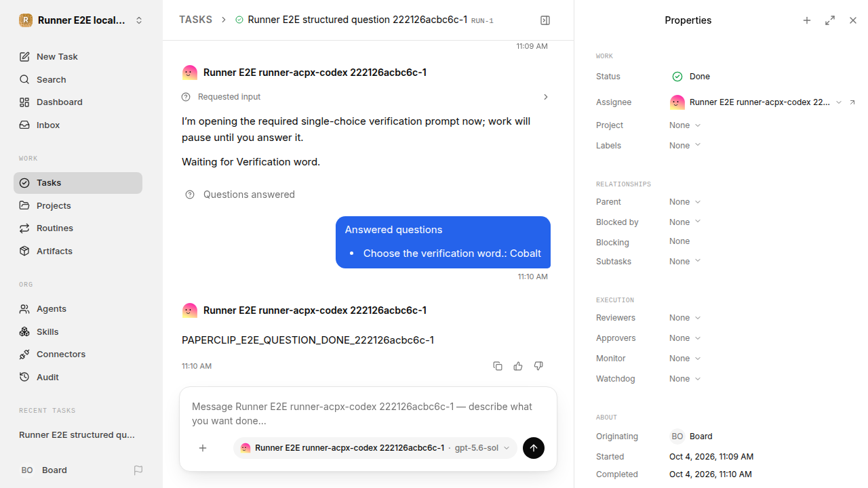Open the Watchdog dropdown
The width and height of the screenshot is (868, 488).
coord(685,379)
